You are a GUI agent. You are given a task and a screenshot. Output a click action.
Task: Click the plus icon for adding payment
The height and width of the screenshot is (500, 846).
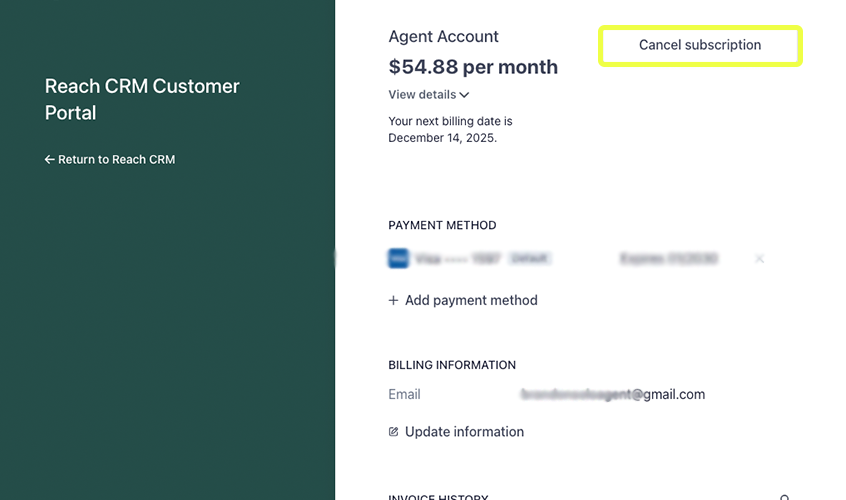(393, 301)
